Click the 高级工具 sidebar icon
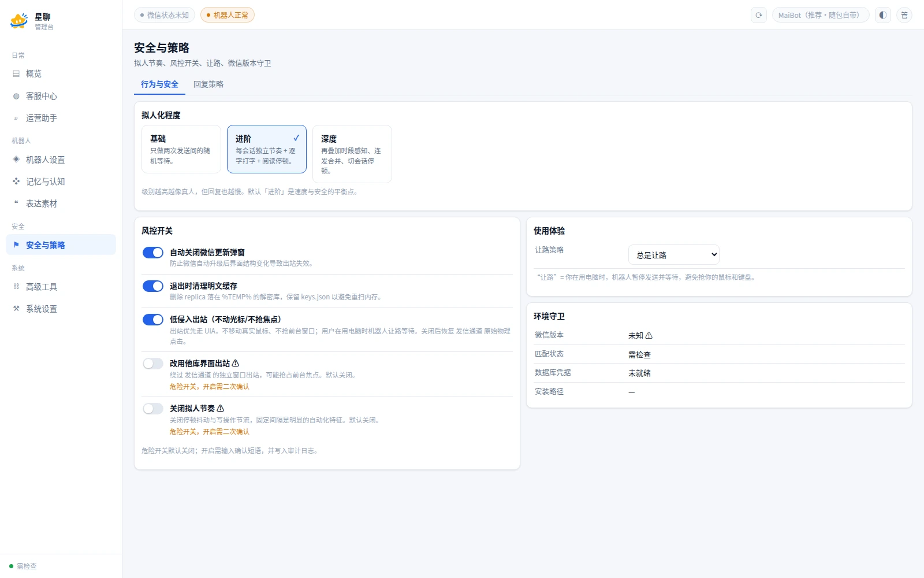 point(16,287)
